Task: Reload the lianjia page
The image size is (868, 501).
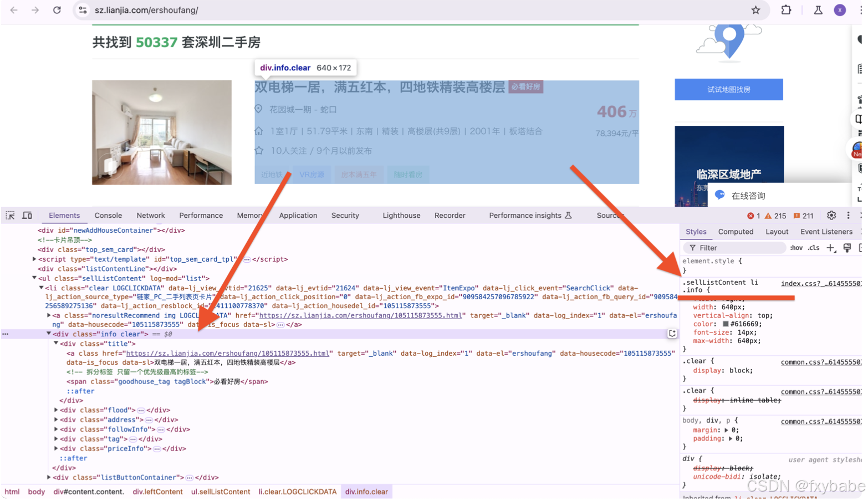Action: [x=57, y=10]
